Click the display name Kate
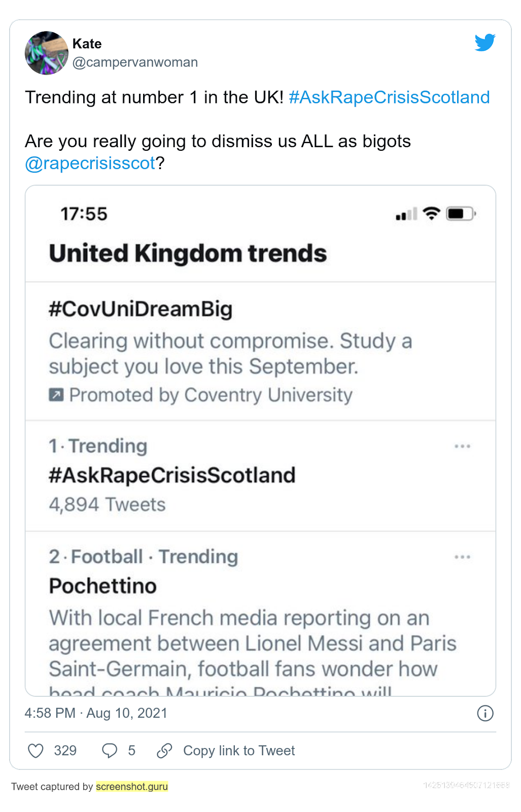Screen dimensions: 521x812 tap(87, 44)
